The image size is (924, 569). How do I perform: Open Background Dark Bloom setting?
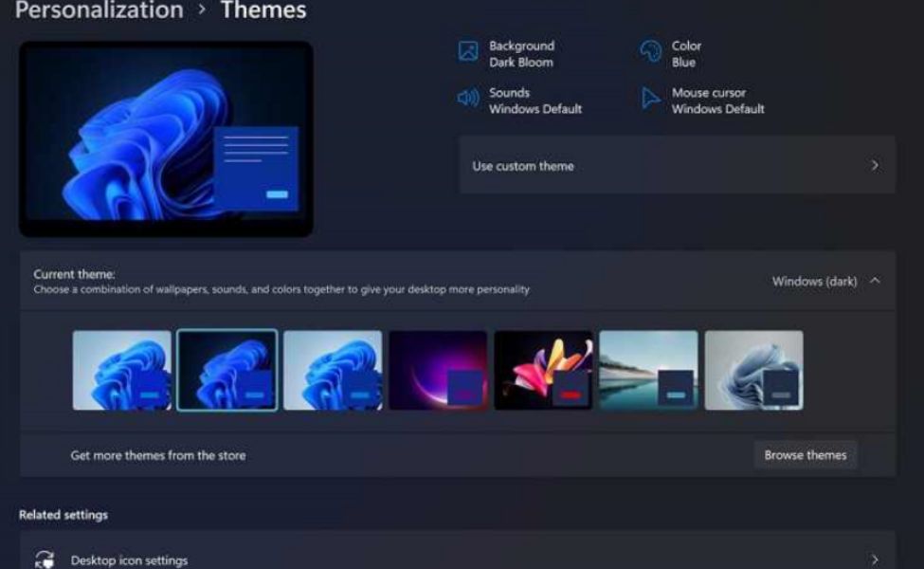click(521, 54)
